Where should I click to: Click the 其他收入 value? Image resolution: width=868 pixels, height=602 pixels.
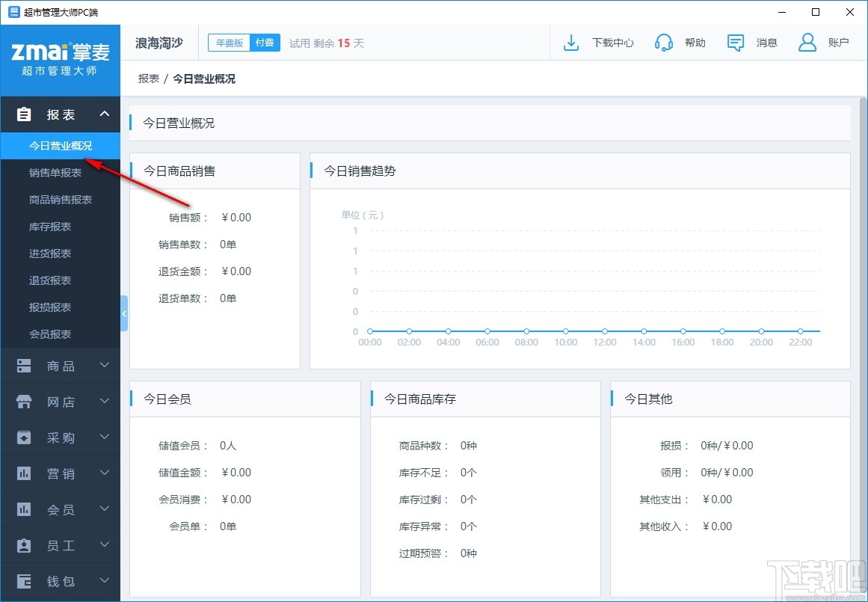pos(717,526)
